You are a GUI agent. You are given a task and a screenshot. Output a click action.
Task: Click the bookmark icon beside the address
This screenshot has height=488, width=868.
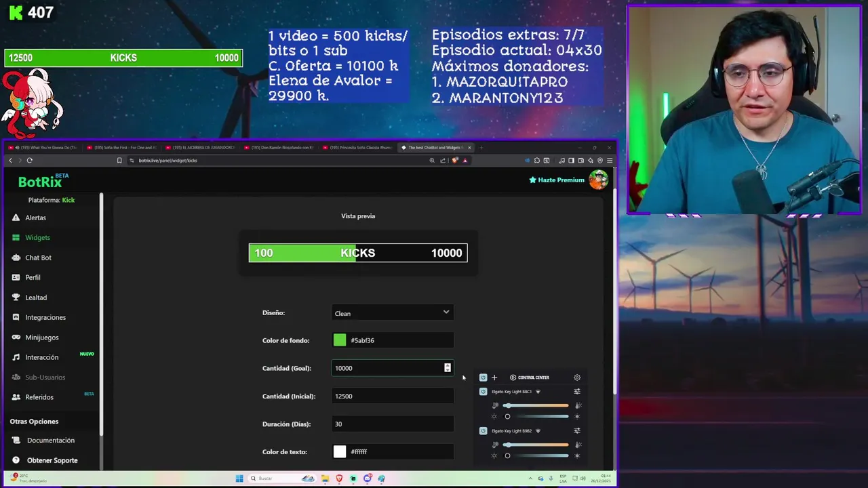119,161
